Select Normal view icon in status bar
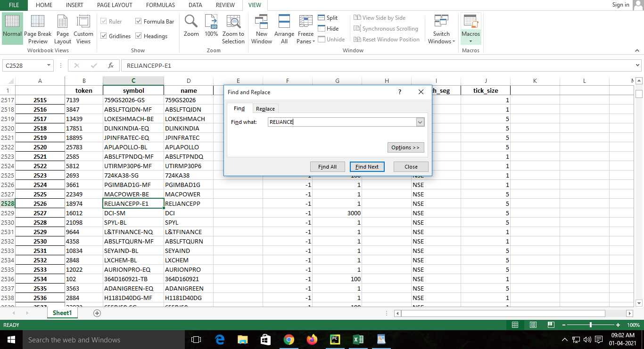This screenshot has height=349, width=644. point(515,325)
